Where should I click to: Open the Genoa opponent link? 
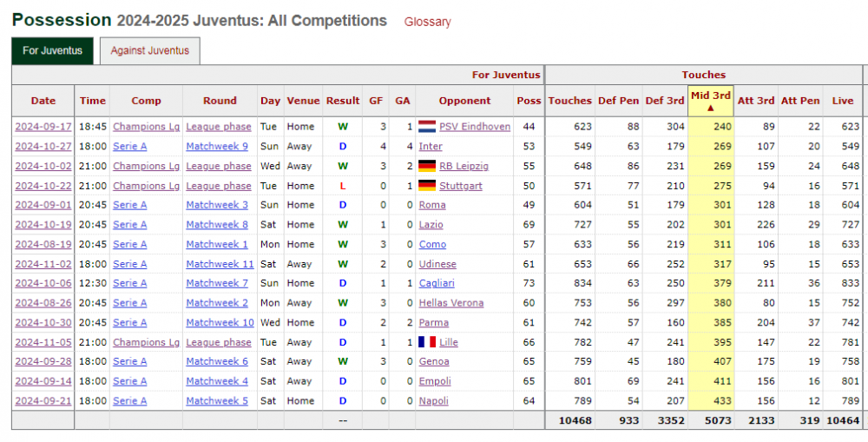point(434,361)
